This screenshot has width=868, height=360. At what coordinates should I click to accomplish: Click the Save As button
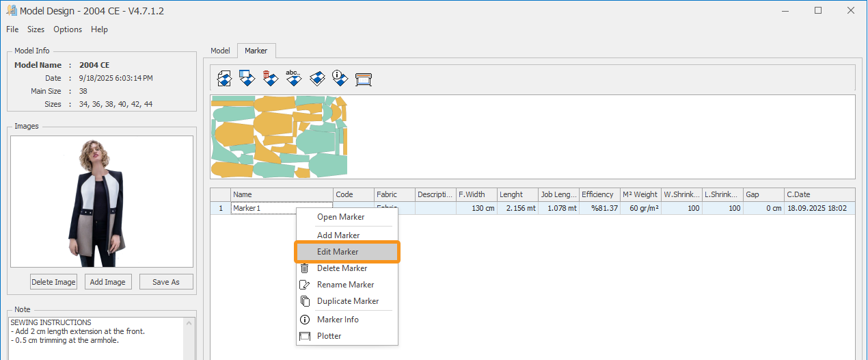pos(166,282)
